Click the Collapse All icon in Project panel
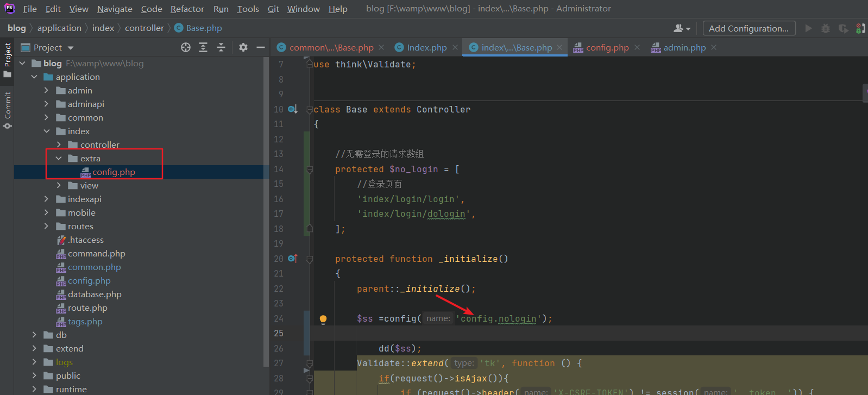Viewport: 868px width, 395px height. point(221,48)
